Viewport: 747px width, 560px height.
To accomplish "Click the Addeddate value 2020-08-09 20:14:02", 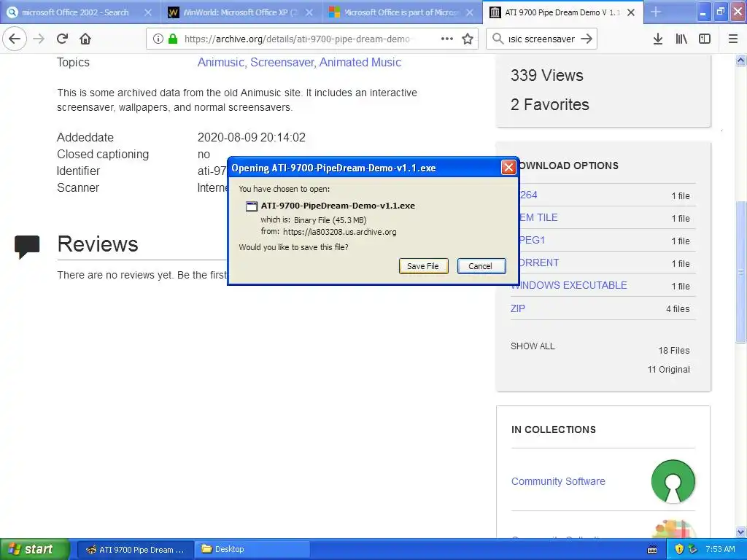I will click(252, 138).
